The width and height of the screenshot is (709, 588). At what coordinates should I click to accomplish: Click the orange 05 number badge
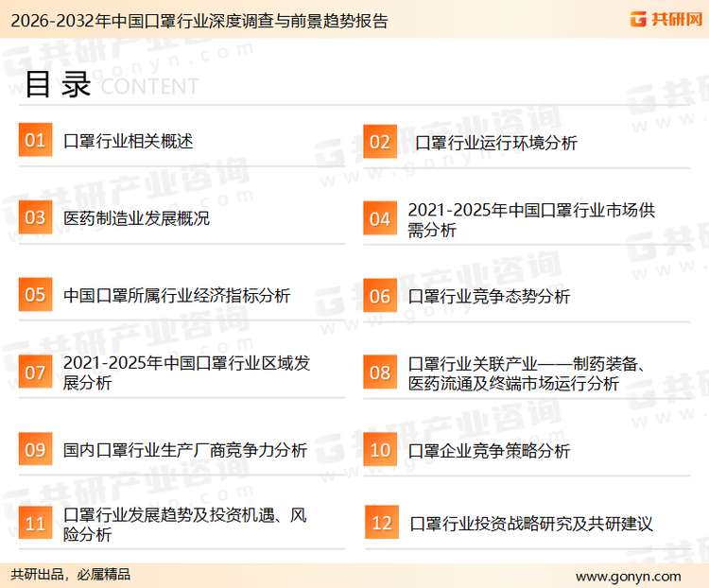click(35, 294)
